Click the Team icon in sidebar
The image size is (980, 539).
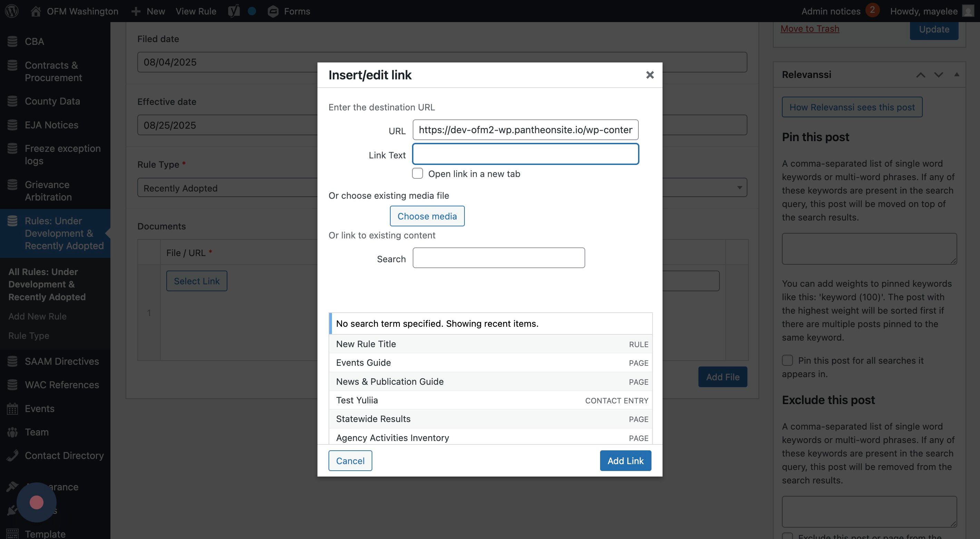(x=12, y=432)
